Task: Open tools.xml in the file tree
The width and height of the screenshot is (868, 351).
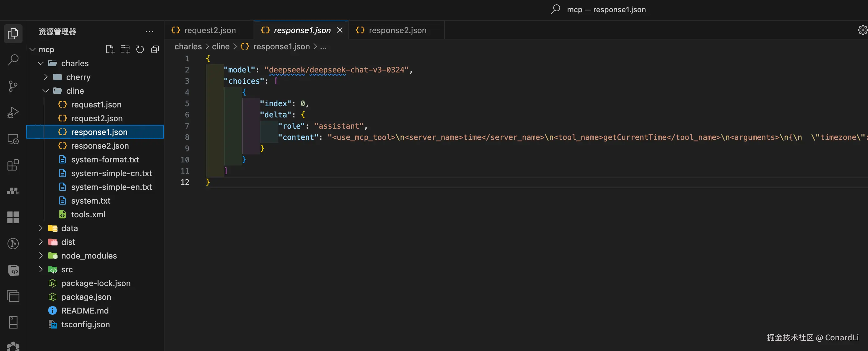Action: coord(88,214)
